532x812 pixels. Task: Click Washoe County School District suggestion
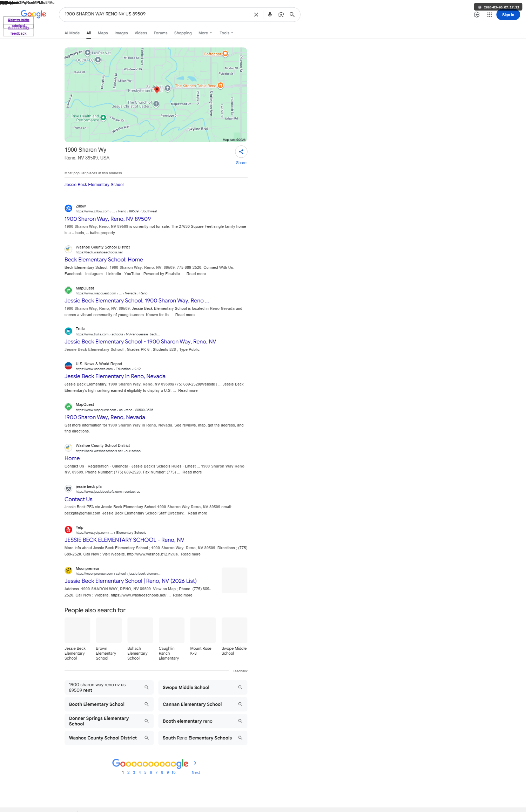[x=109, y=738]
